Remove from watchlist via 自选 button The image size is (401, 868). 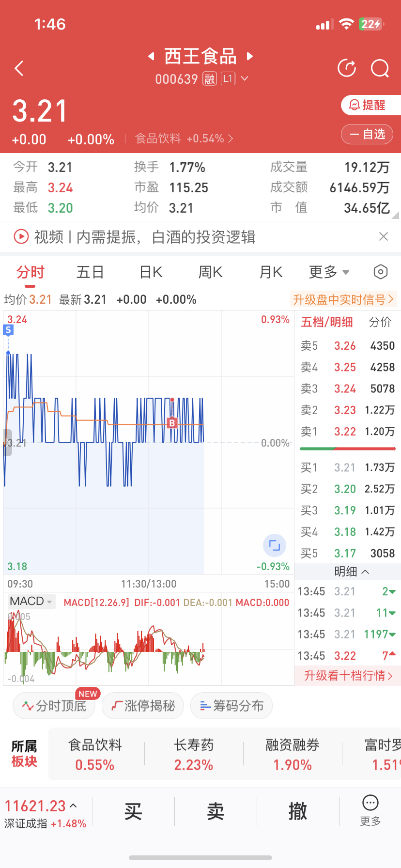coord(367,134)
